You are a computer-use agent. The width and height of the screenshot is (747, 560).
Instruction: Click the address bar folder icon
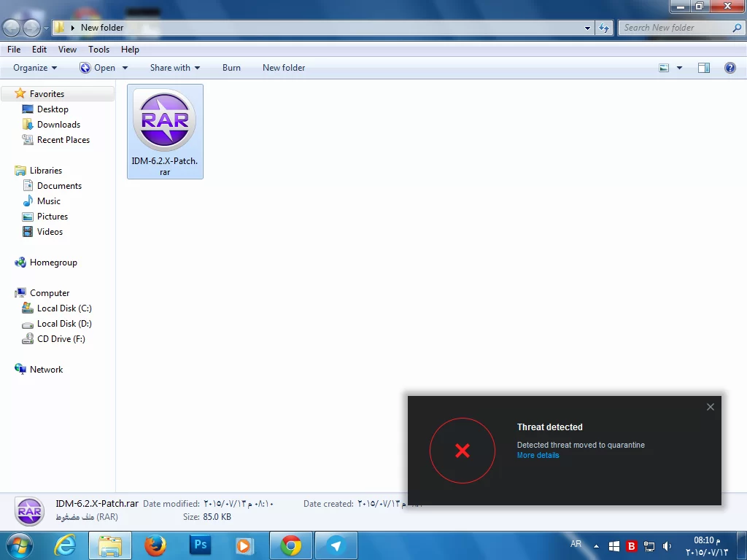[58, 28]
